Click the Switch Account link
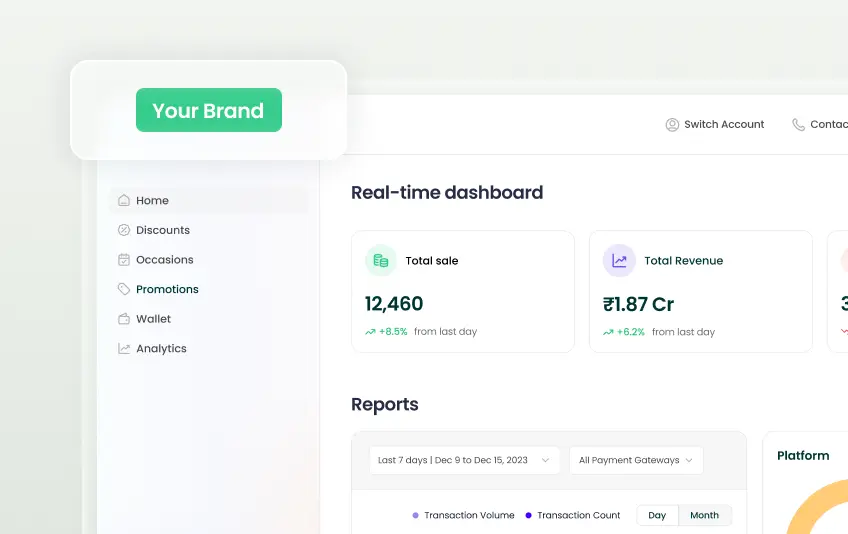 click(714, 124)
